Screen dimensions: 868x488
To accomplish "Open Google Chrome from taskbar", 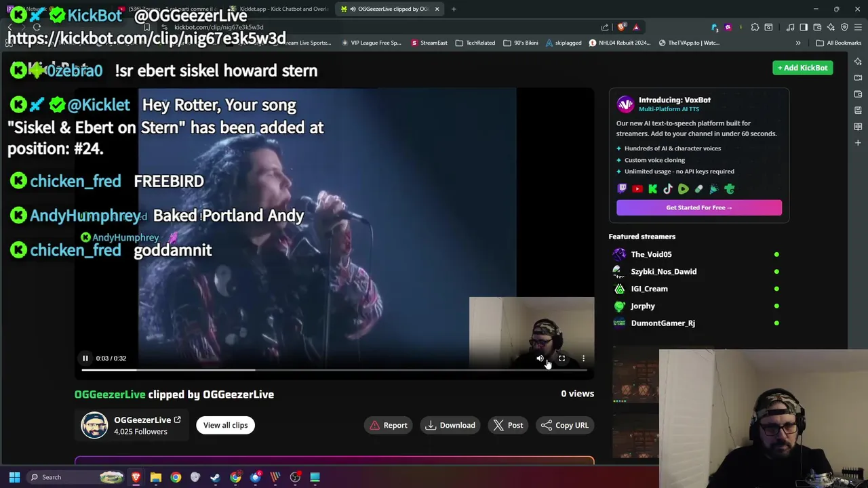I will (176, 477).
